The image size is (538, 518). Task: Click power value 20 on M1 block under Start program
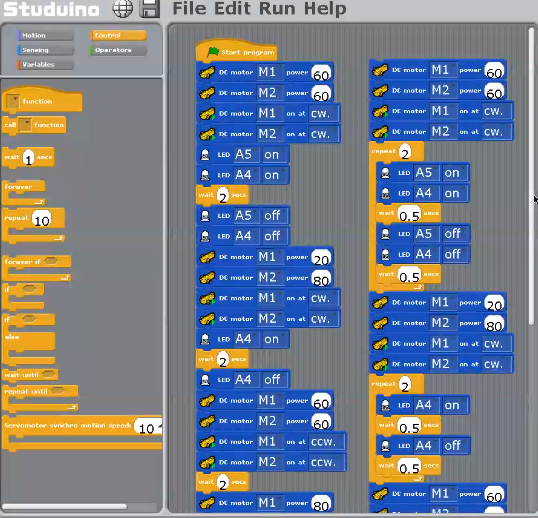point(321,259)
